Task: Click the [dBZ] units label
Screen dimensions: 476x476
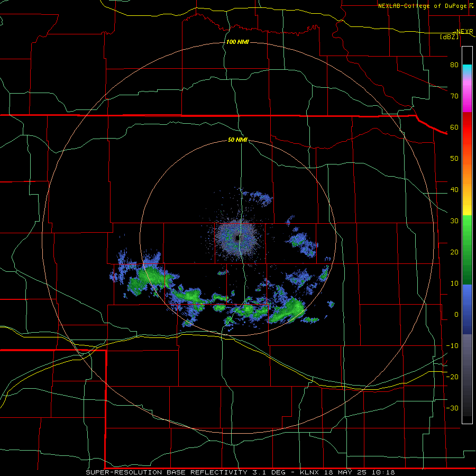Action: point(449,36)
